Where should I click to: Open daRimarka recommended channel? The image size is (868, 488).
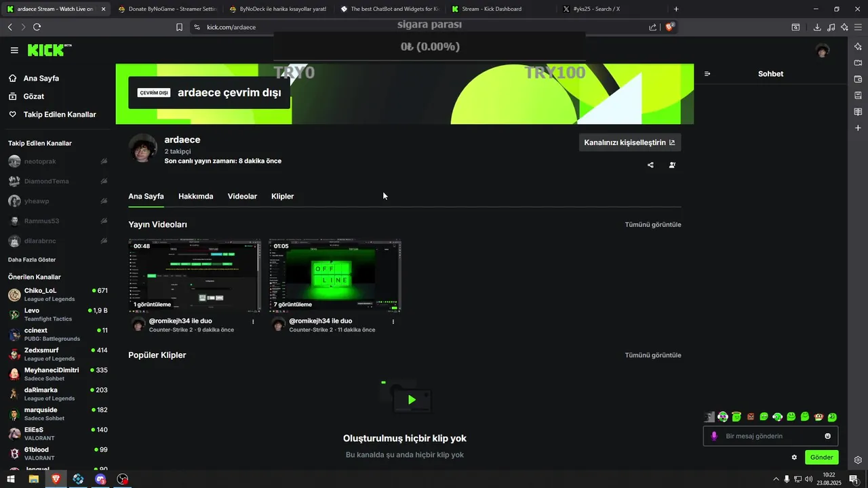58,394
